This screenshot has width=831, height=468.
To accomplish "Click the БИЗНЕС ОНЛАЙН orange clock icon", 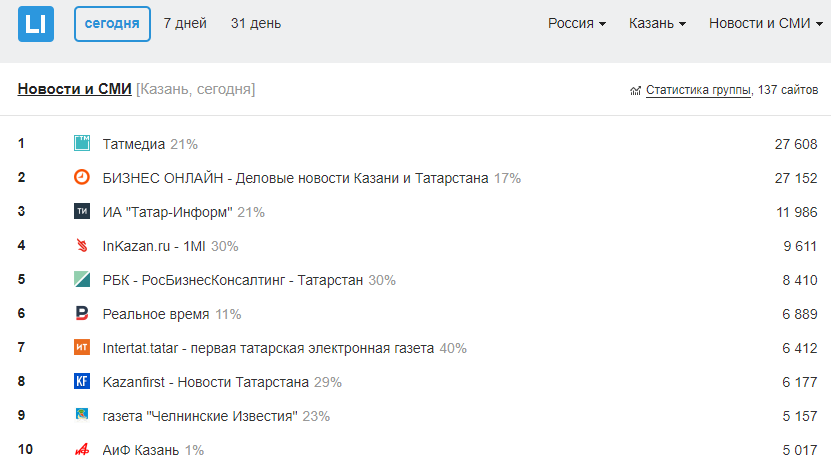I will (x=82, y=177).
